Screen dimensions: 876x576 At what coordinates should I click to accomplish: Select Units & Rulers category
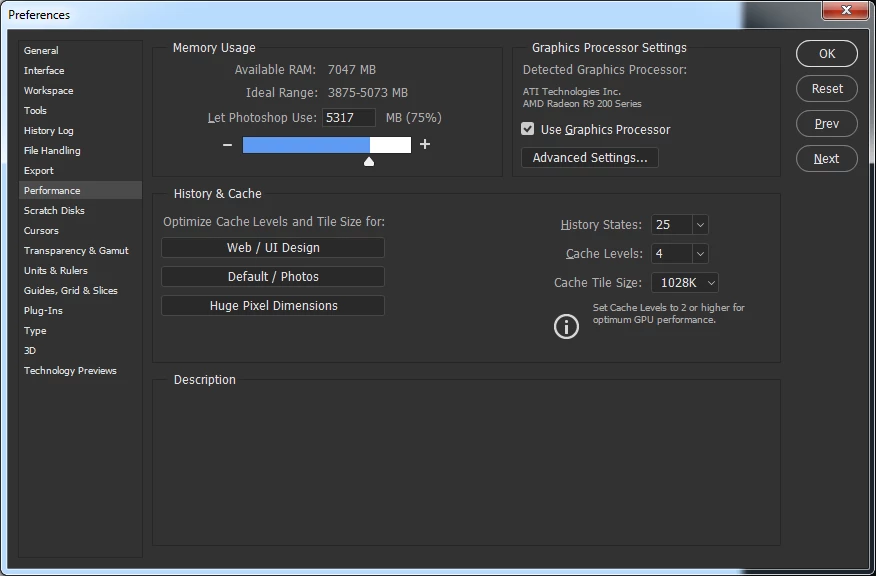[80, 270]
